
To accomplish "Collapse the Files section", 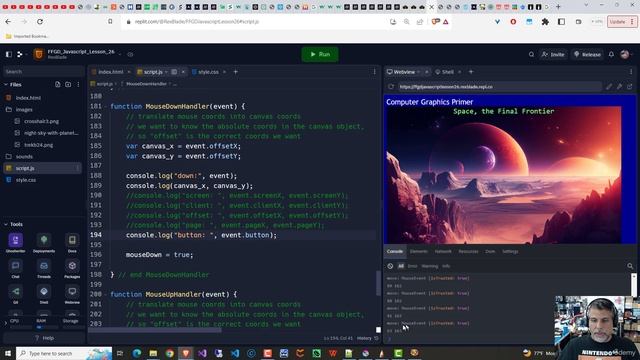I will 6,84.
